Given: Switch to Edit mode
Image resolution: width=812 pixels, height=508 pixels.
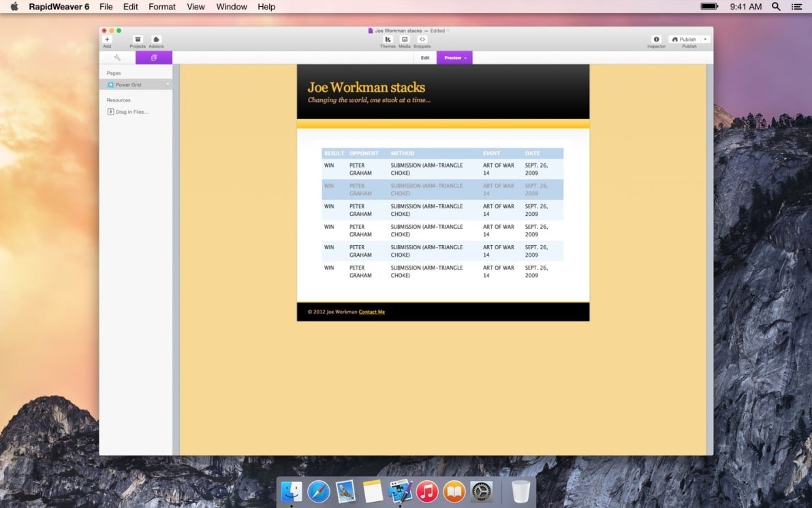Looking at the screenshot, I should [x=425, y=57].
